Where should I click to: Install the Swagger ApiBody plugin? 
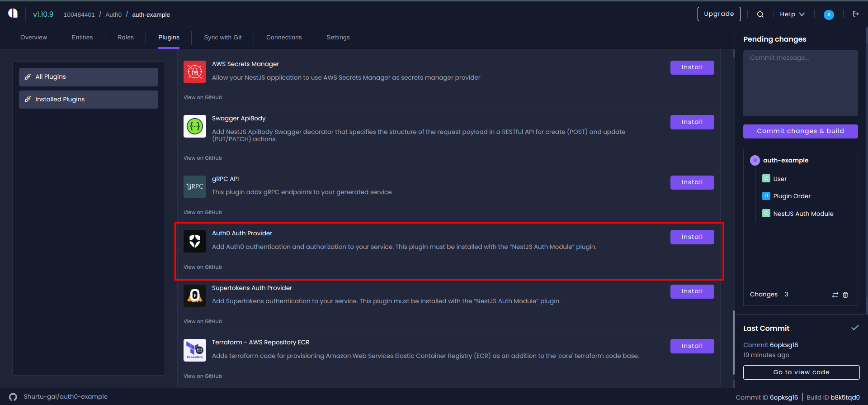692,122
